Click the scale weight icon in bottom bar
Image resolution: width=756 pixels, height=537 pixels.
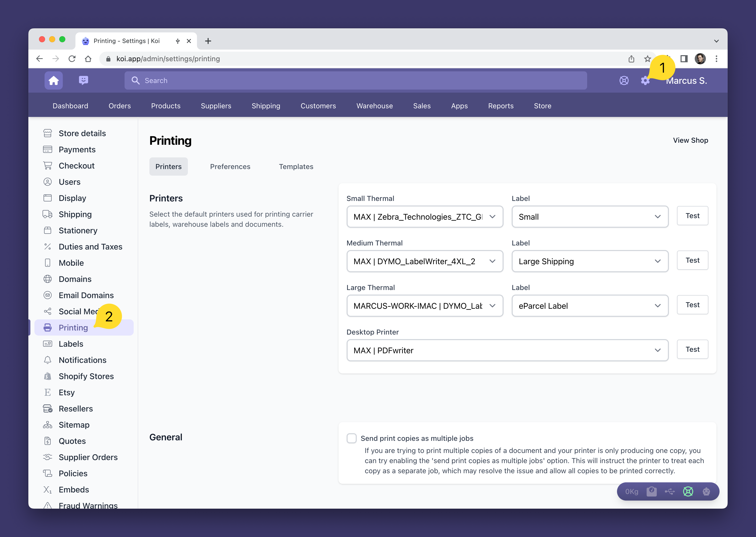pyautogui.click(x=651, y=491)
